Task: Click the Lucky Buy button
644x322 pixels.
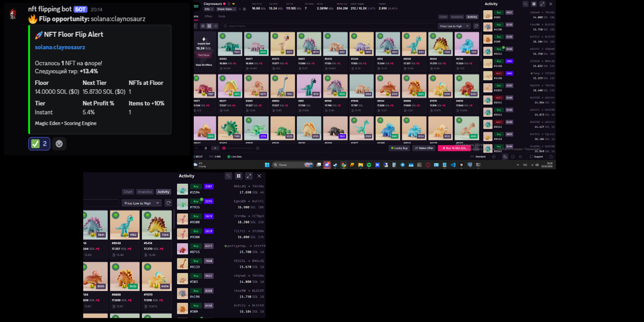Action: point(399,148)
